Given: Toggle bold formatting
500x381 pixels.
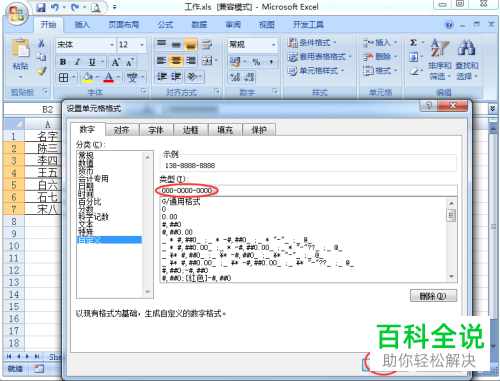Looking at the screenshot, I should point(63,62).
